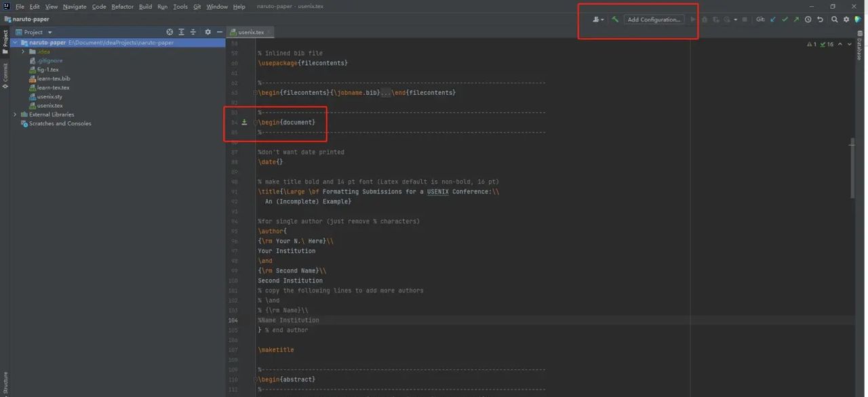
Task: Open the Project view dropdown
Action: pyautogui.click(x=39, y=31)
